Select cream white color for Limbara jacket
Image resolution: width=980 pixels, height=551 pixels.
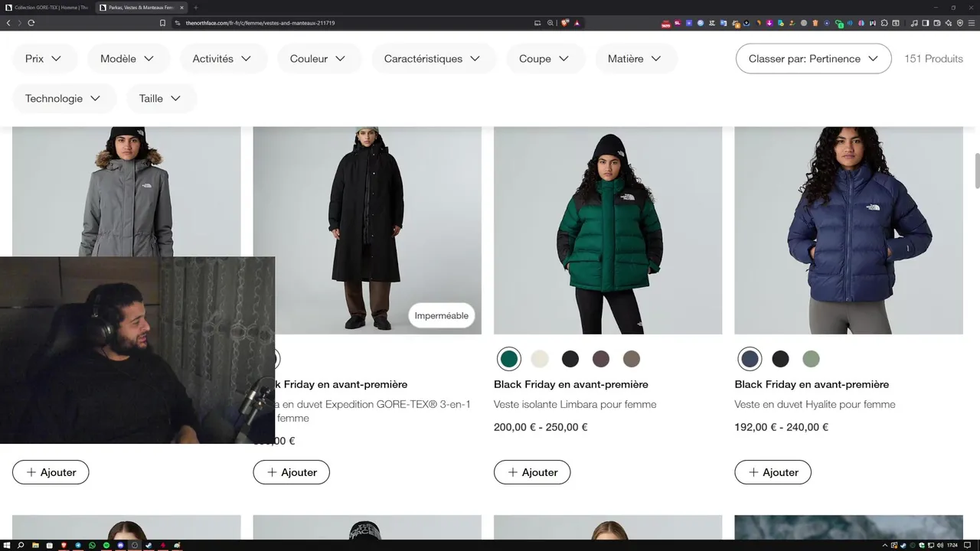coord(540,359)
